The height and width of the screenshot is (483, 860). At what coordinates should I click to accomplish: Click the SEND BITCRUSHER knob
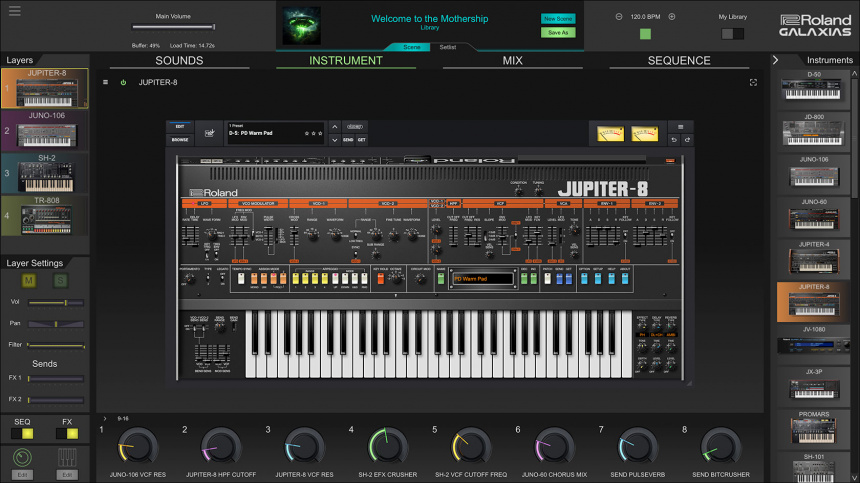click(x=721, y=446)
